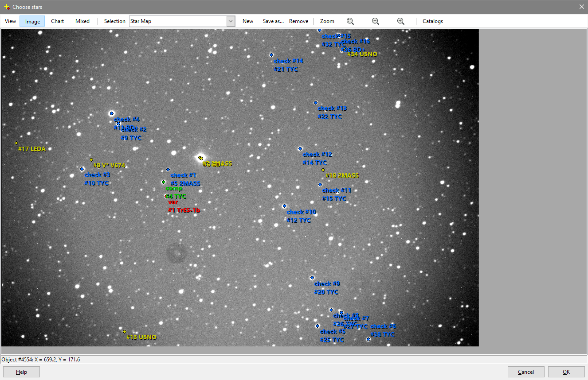Viewport: 588px width, 380px height.
Task: Click the check #3 star marker
Action: point(82,169)
